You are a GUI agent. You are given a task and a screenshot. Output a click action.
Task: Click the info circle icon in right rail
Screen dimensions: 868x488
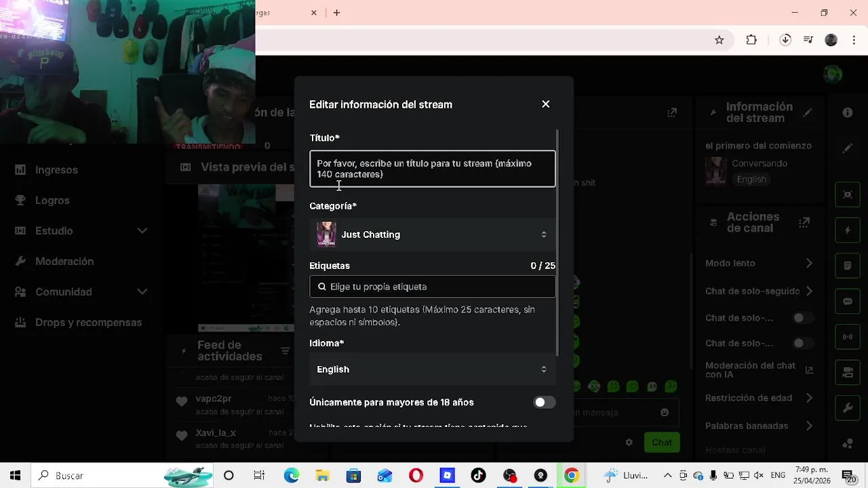point(848,113)
